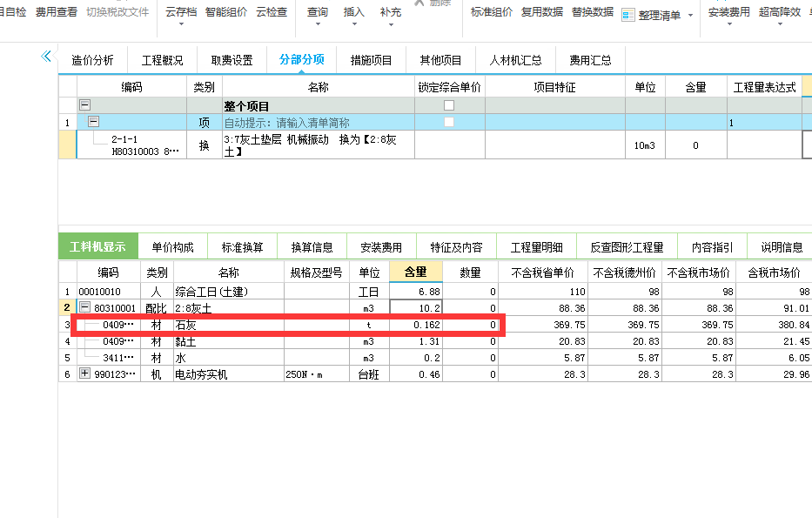
Task: Open the 工程量明细 tab
Action: point(536,247)
